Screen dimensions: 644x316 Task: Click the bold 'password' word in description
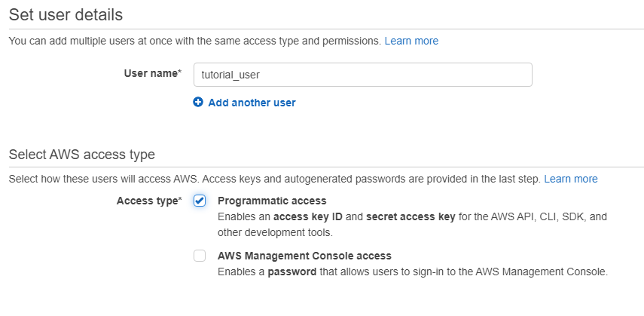(292, 272)
